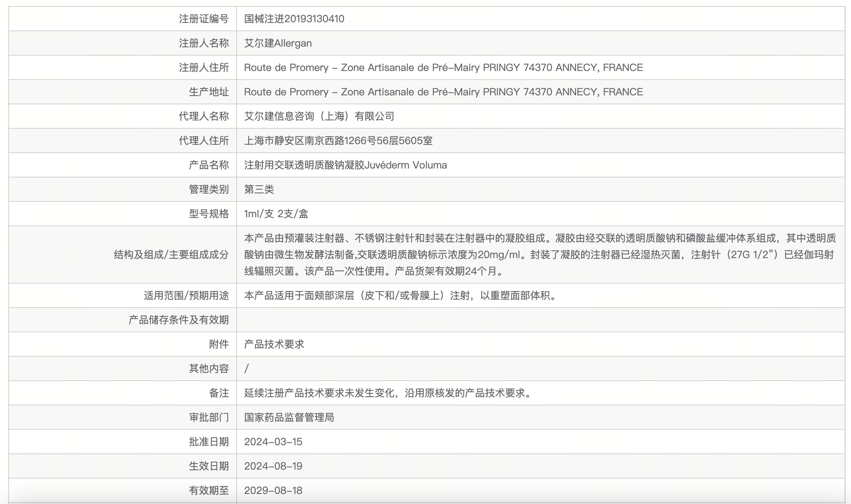This screenshot has width=851, height=504.
Task: Select specification 1ml/支 2支/盒
Action: click(x=276, y=214)
